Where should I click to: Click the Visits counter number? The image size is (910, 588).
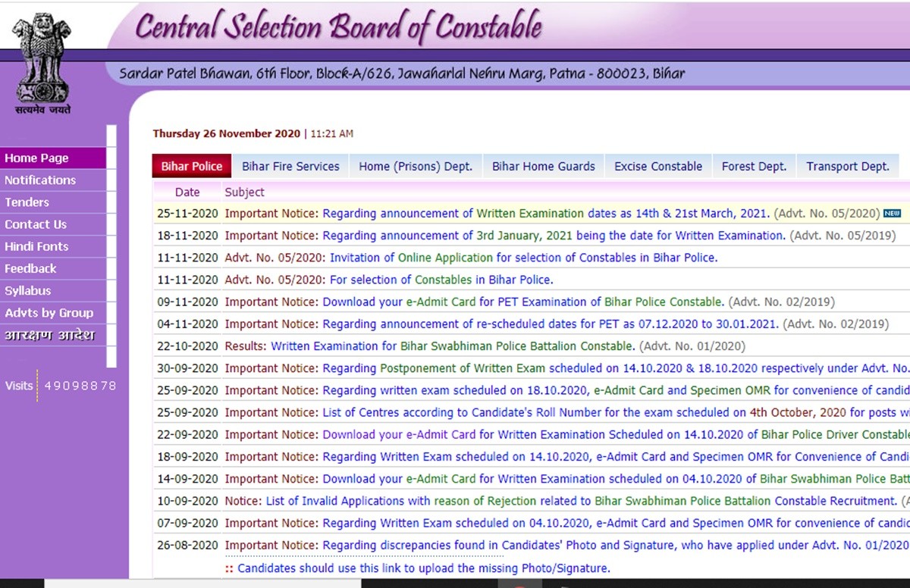point(80,386)
